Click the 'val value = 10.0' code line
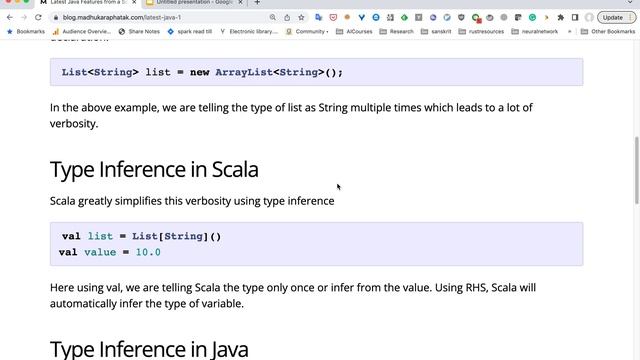This screenshot has height=360, width=640. pyautogui.click(x=110, y=252)
